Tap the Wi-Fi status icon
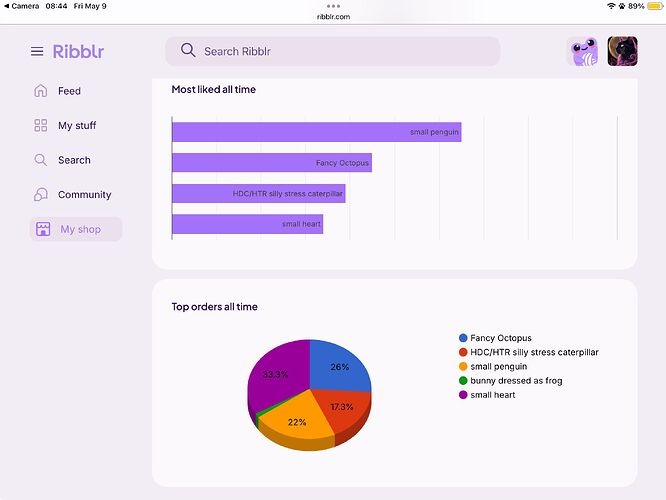Image resolution: width=666 pixels, height=500 pixels. tap(611, 6)
